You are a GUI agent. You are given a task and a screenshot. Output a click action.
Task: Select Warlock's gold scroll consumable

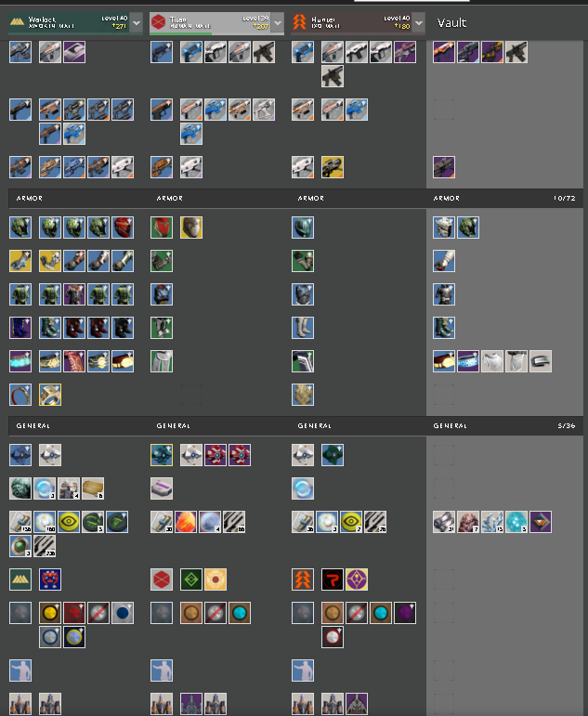tap(93, 488)
